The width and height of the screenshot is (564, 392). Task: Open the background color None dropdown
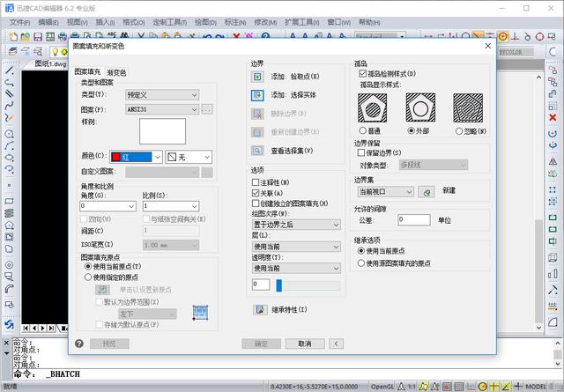189,157
